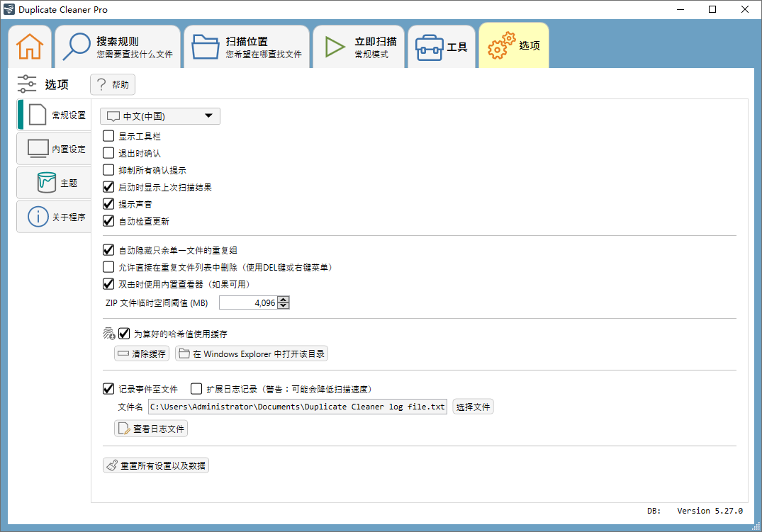Click the speech bubble icon in language box
This screenshot has height=532, width=762.
[x=113, y=116]
